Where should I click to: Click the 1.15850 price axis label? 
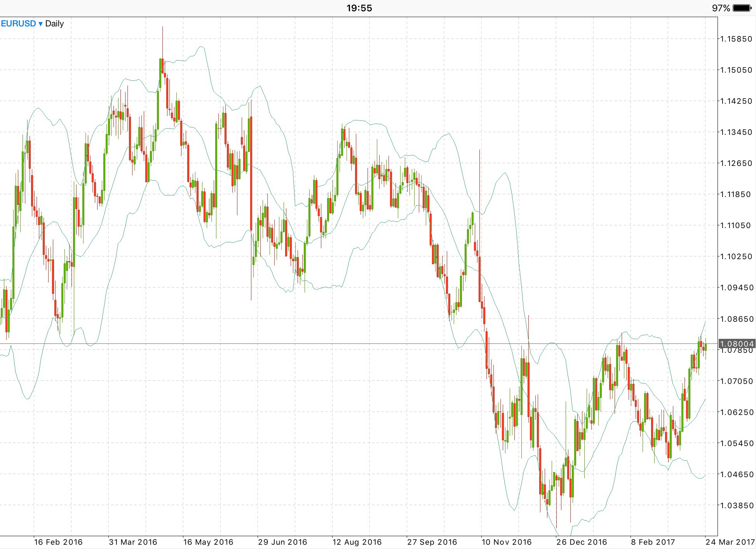[x=737, y=39]
